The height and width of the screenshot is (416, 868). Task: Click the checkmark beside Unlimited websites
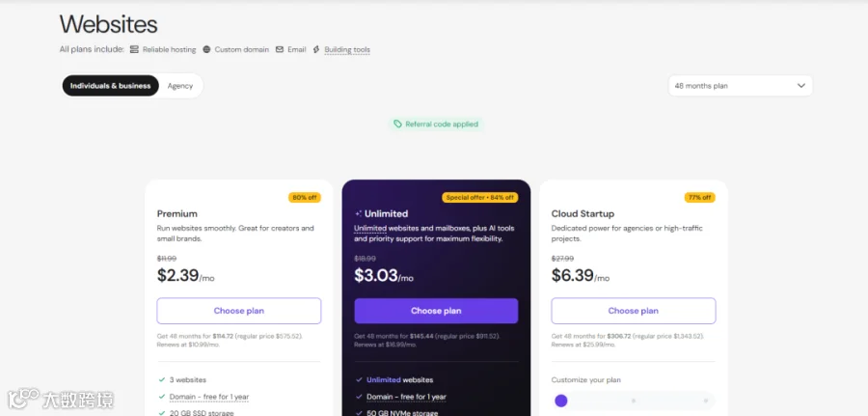[359, 380]
